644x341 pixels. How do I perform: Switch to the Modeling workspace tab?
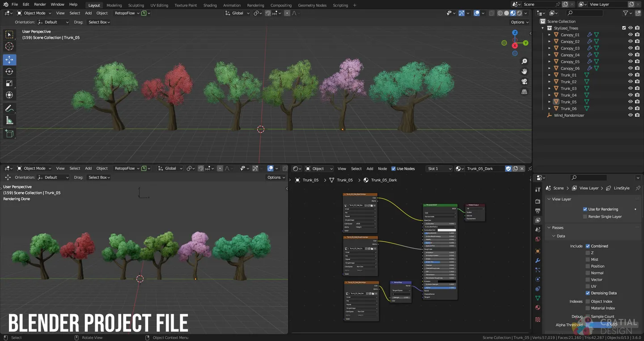pyautogui.click(x=114, y=5)
